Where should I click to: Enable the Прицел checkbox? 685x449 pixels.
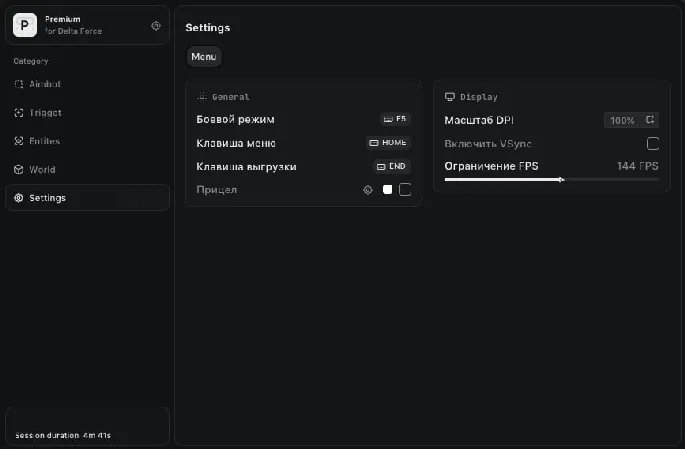click(x=405, y=189)
